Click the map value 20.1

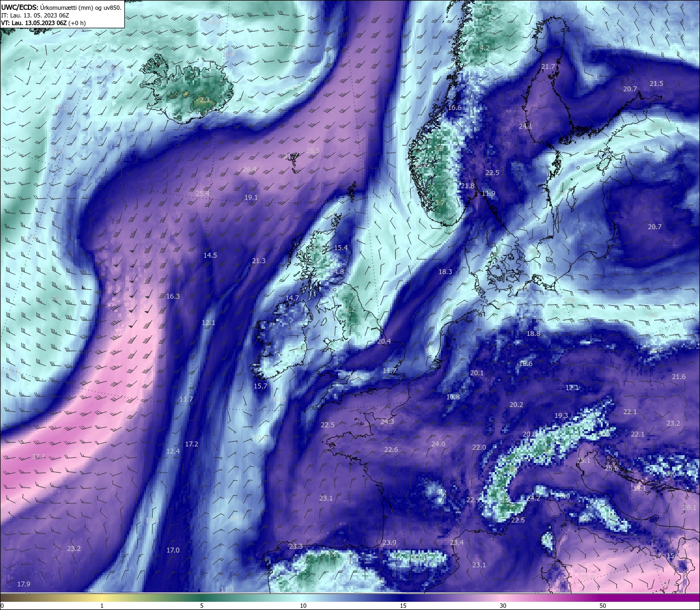click(477, 373)
